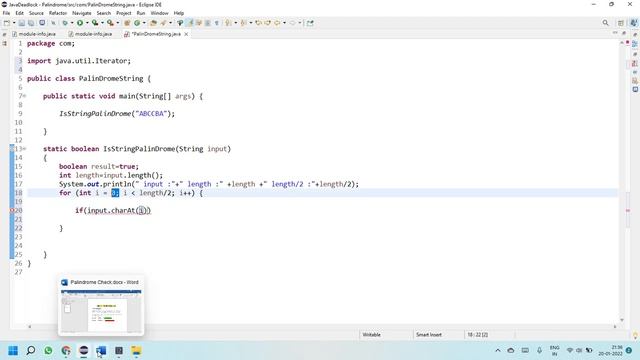Open the Project menu
Viewport: 640px width, 360px height.
[123, 13]
